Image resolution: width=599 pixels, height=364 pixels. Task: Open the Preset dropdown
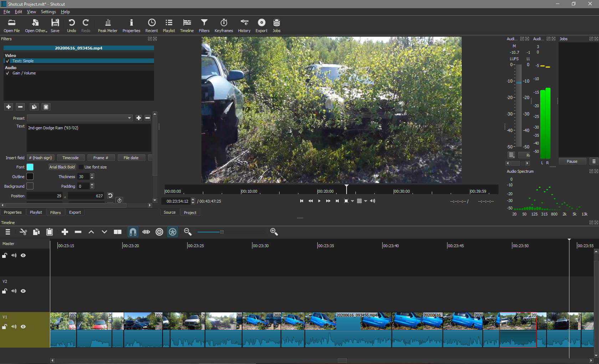click(x=80, y=118)
